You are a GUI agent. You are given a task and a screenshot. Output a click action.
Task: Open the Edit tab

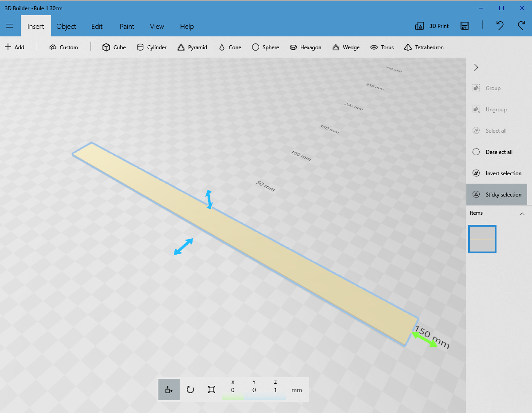click(97, 27)
